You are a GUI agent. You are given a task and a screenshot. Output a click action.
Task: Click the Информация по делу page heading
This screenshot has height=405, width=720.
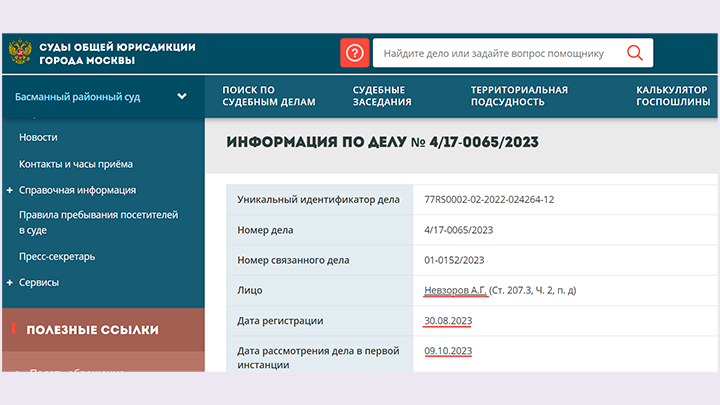click(382, 142)
